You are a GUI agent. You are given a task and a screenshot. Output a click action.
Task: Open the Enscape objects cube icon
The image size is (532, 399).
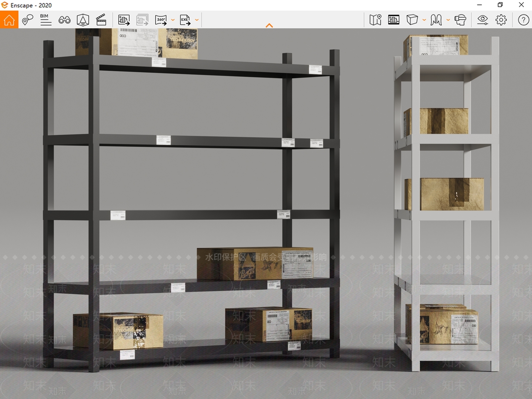coord(412,20)
